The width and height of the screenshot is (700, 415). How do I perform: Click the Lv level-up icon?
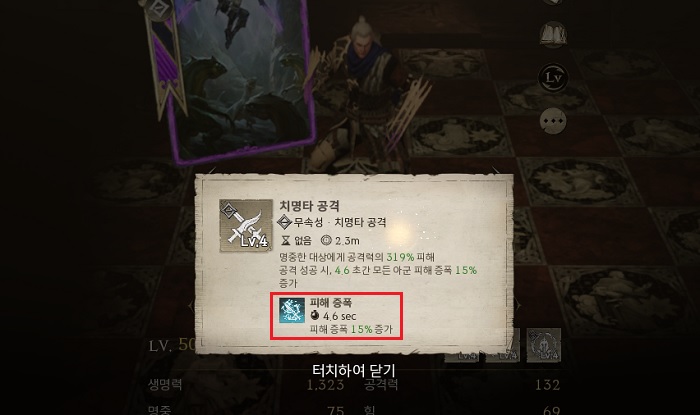point(553,78)
